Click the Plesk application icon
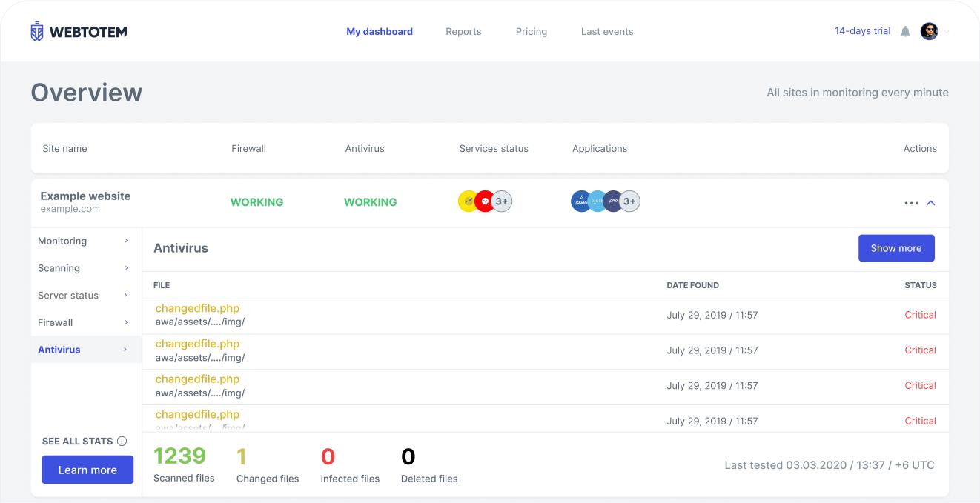Viewport: 980px width, 503px height. click(x=597, y=201)
